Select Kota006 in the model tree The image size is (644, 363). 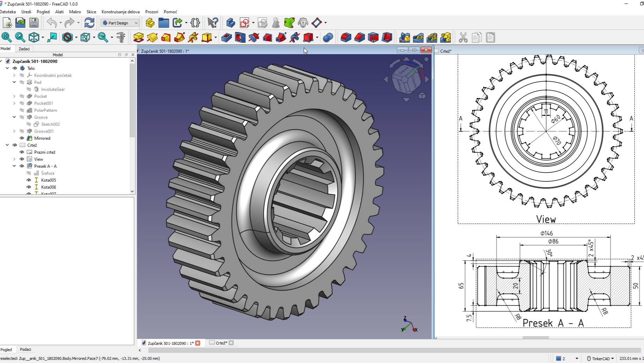pos(49,187)
